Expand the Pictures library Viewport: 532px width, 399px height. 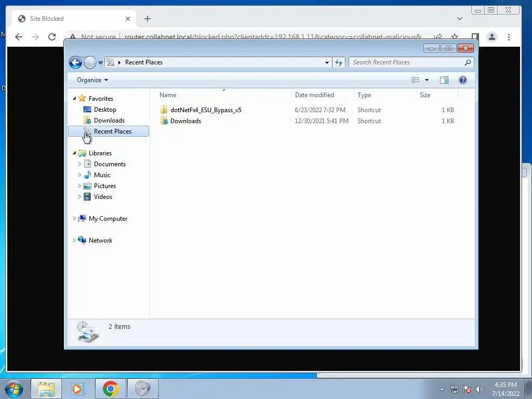[x=79, y=186]
